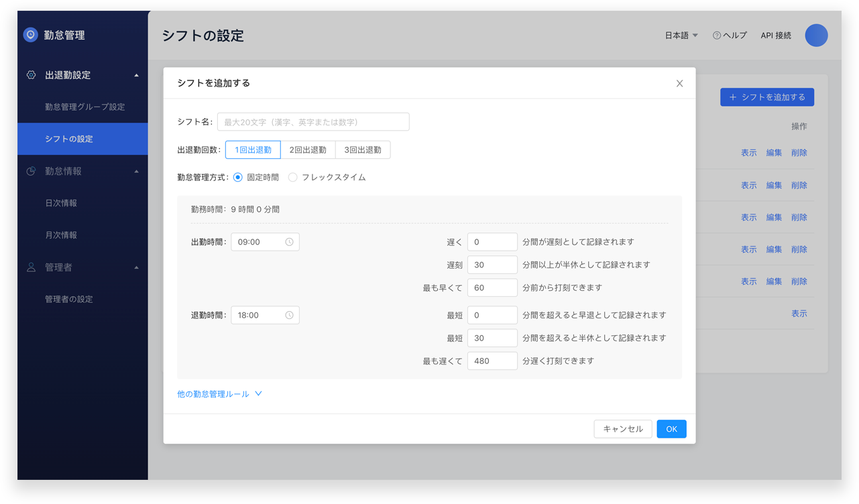Screen dimensions: 859x504
Task: Collapse the 出退勤設定 sidebar group
Action: point(137,75)
